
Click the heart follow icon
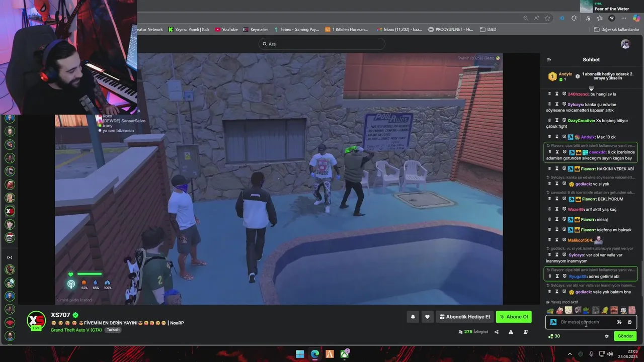point(427,317)
